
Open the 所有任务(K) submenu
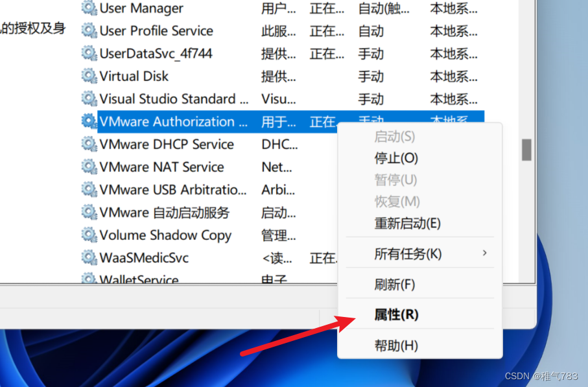pyautogui.click(x=419, y=254)
